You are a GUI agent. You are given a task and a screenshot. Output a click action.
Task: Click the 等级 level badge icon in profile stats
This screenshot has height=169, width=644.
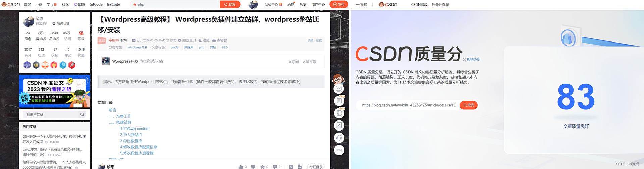(81, 33)
